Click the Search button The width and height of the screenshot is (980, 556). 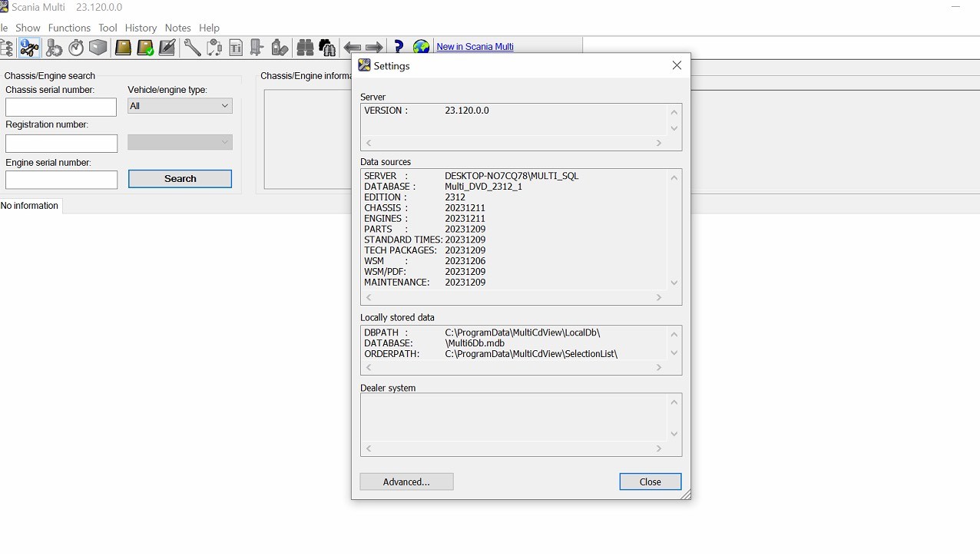[x=180, y=179]
